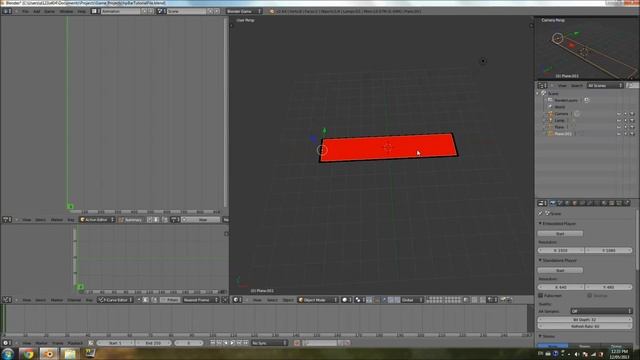Open the pivot point selector

coord(360,300)
